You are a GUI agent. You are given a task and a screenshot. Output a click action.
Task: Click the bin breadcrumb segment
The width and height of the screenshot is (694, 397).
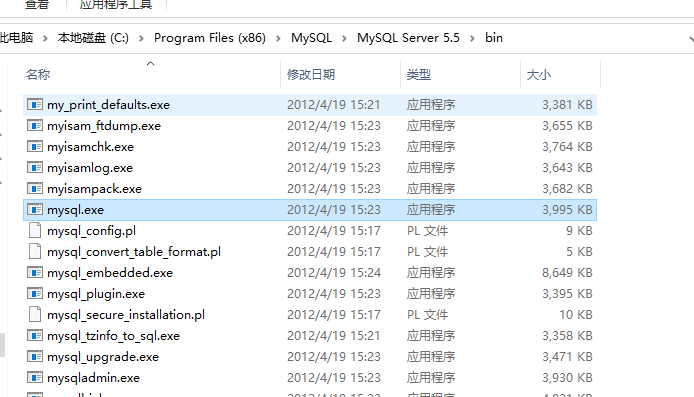(494, 38)
